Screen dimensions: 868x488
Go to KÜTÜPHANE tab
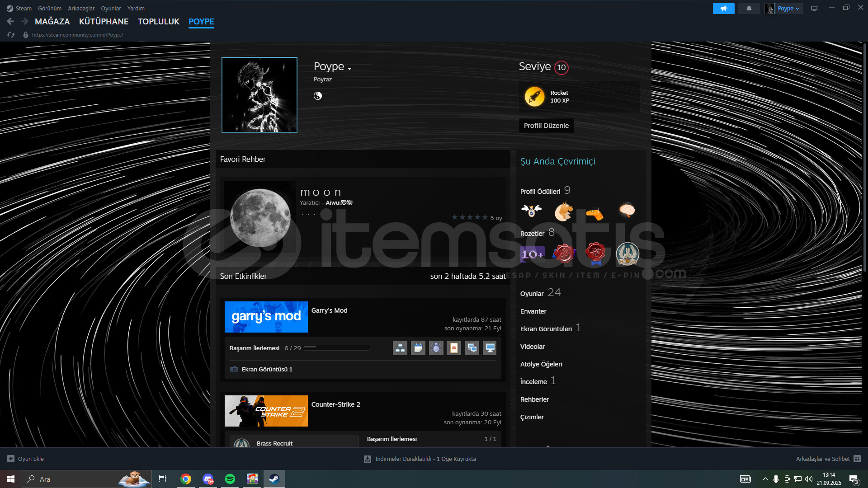coord(104,21)
